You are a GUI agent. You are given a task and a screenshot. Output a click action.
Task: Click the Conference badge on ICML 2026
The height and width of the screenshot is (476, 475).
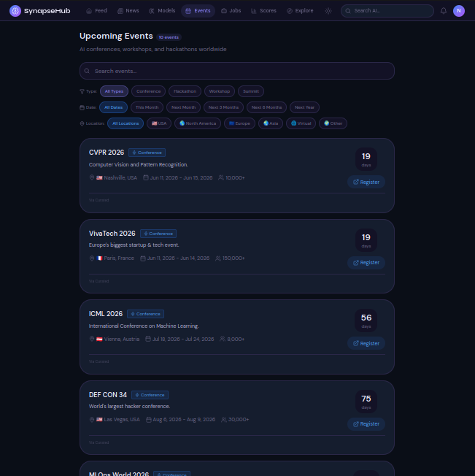(146, 314)
